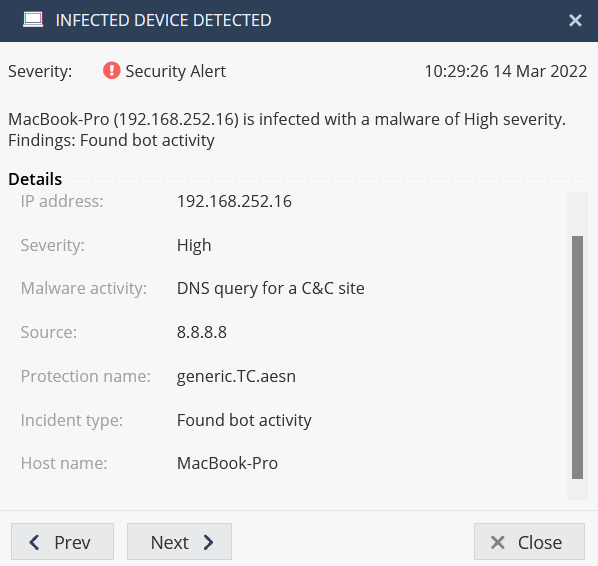The image size is (598, 566).
Task: Go to next alert with Next button
Action: point(179,542)
